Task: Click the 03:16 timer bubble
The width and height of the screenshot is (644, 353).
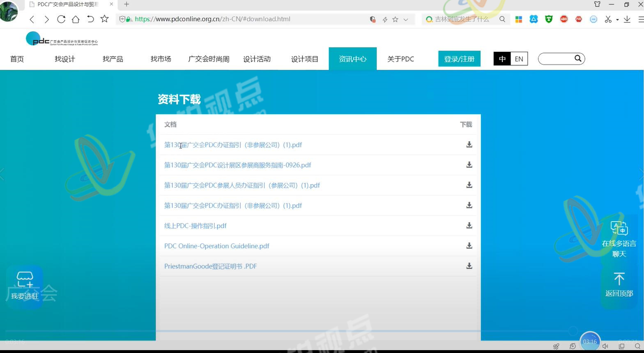Action: coord(590,341)
